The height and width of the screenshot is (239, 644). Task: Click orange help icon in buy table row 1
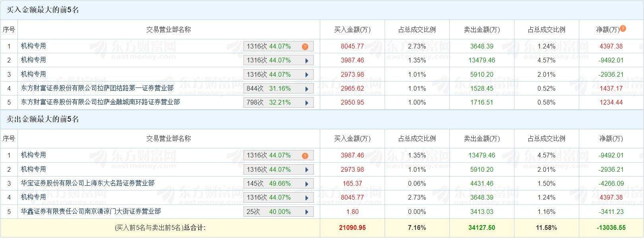(x=305, y=47)
